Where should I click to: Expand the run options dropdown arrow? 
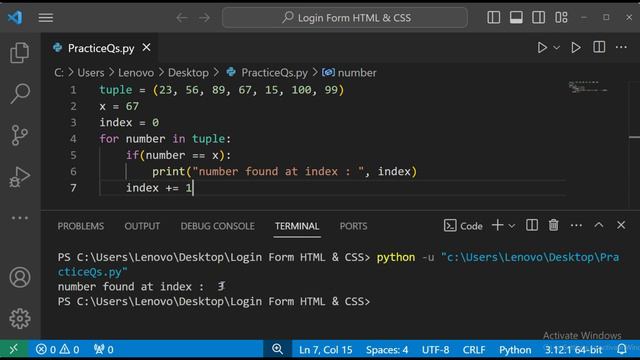click(x=556, y=48)
